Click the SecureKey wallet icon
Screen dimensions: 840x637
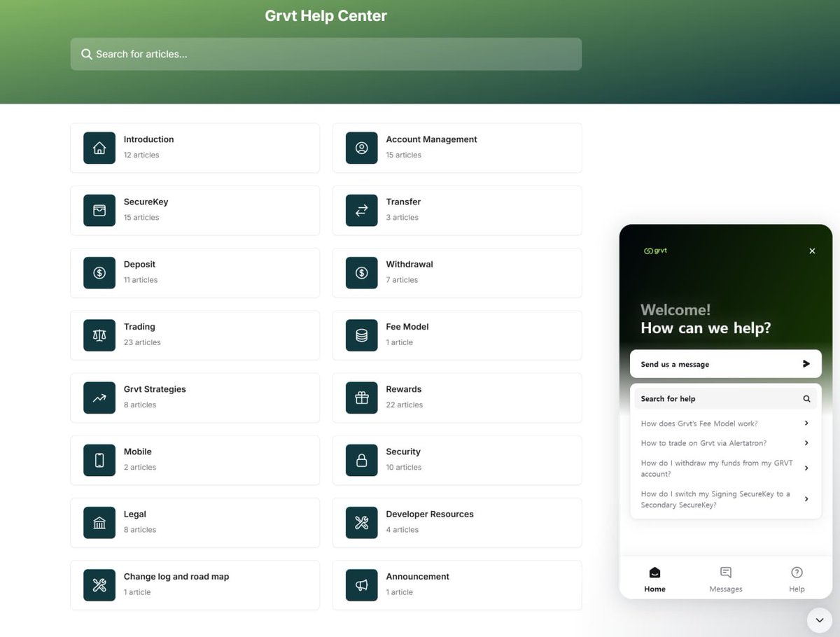[99, 210]
